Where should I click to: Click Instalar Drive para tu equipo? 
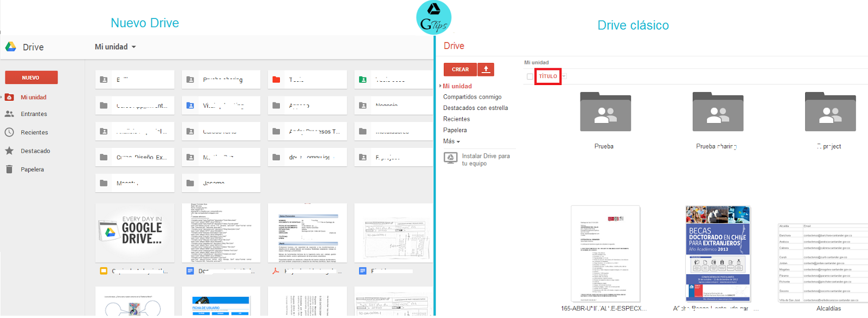477,159
